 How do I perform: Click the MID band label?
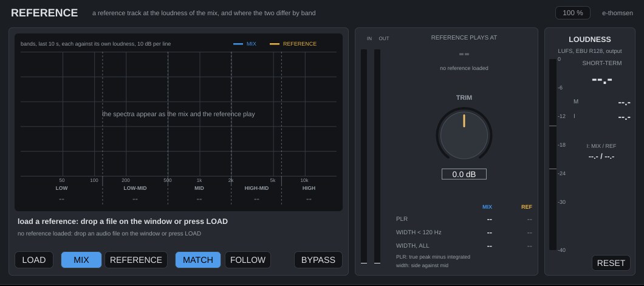click(199, 188)
